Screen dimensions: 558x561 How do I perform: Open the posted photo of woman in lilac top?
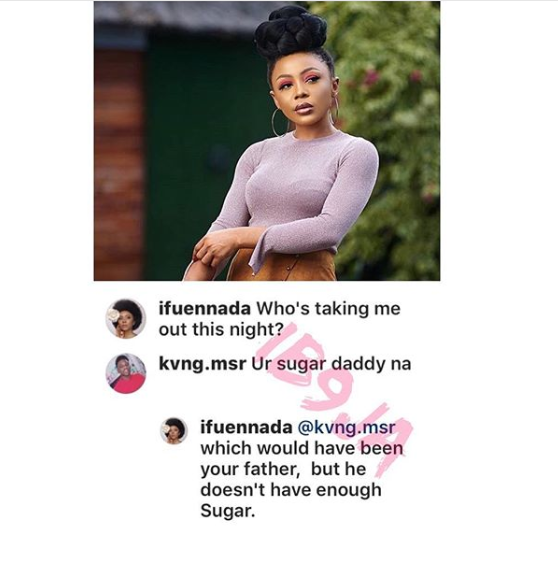pos(267,141)
